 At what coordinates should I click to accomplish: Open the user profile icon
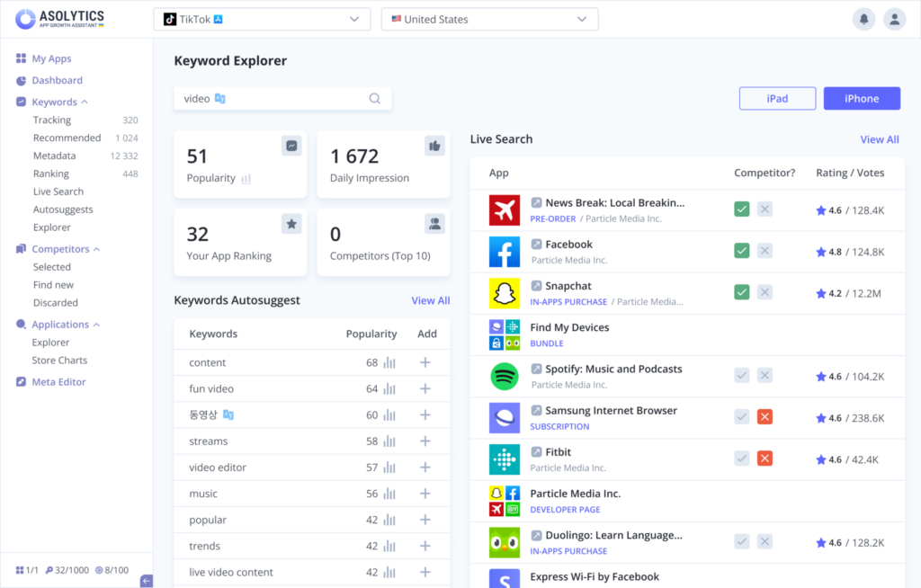(x=894, y=20)
